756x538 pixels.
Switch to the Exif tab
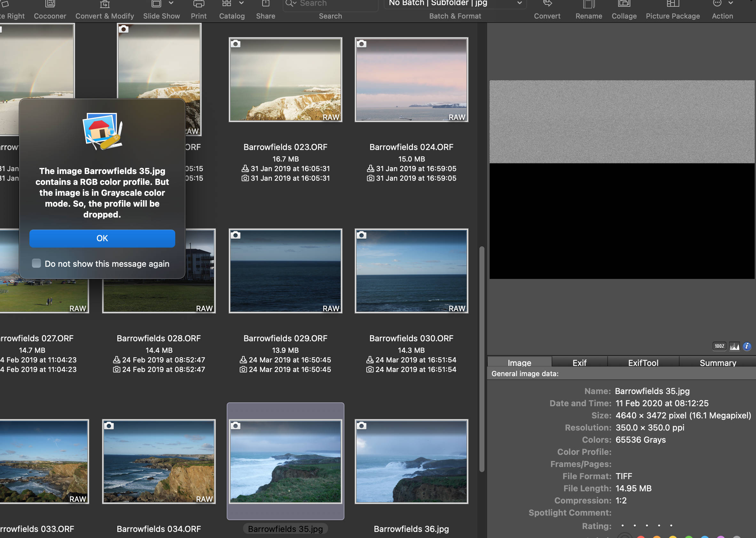(580, 363)
